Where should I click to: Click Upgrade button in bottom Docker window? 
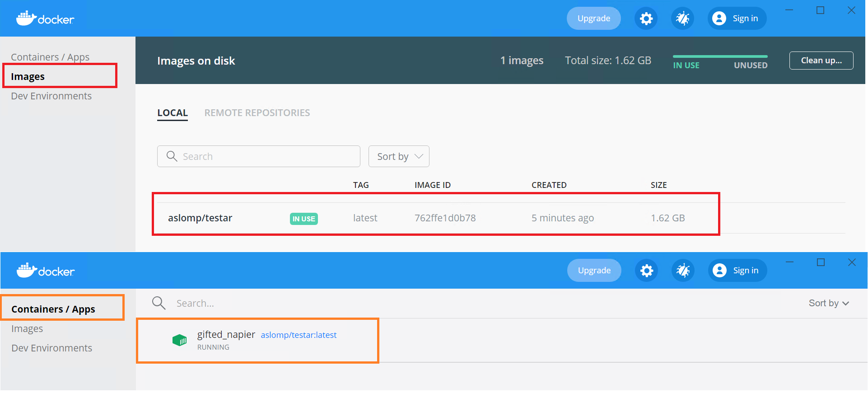click(x=594, y=271)
